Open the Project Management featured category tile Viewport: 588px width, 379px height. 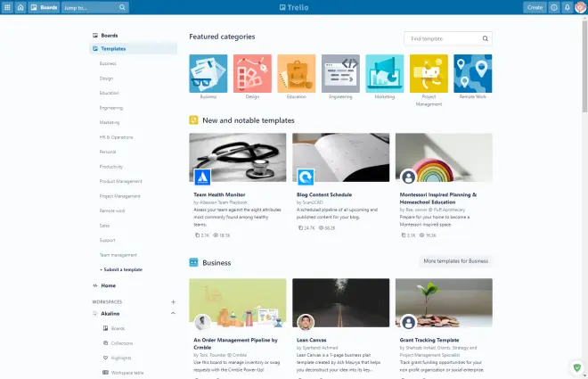coord(429,73)
